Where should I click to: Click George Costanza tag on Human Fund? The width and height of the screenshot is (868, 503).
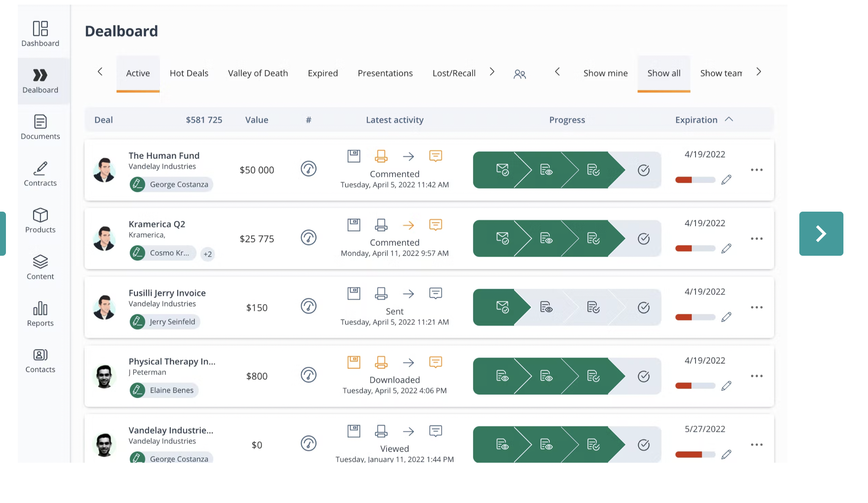pyautogui.click(x=171, y=184)
